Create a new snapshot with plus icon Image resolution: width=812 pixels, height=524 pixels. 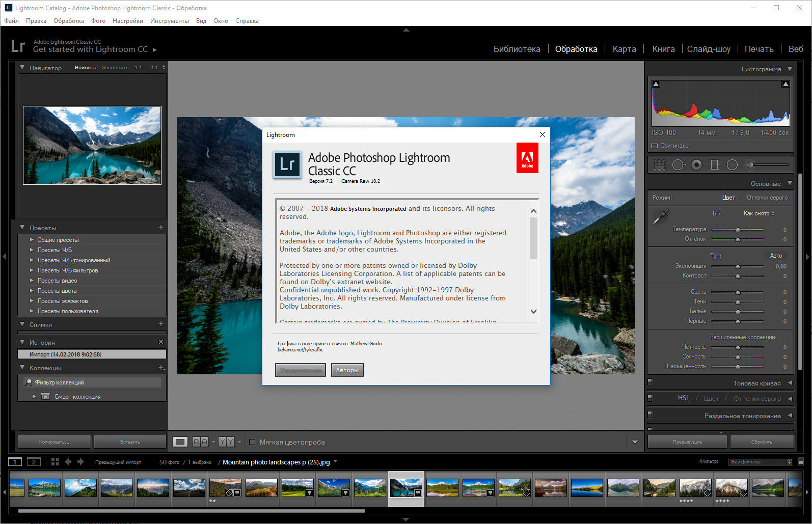161,324
